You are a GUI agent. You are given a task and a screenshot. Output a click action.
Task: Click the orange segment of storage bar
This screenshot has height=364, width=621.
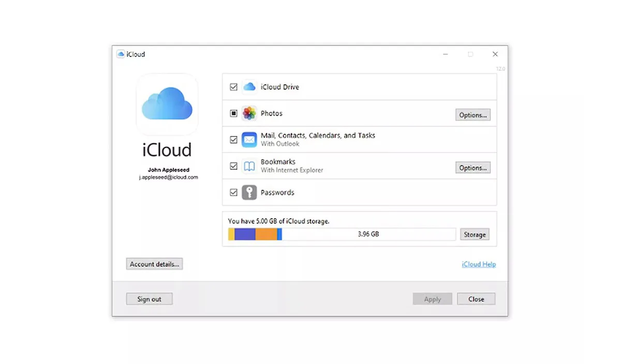click(x=266, y=234)
